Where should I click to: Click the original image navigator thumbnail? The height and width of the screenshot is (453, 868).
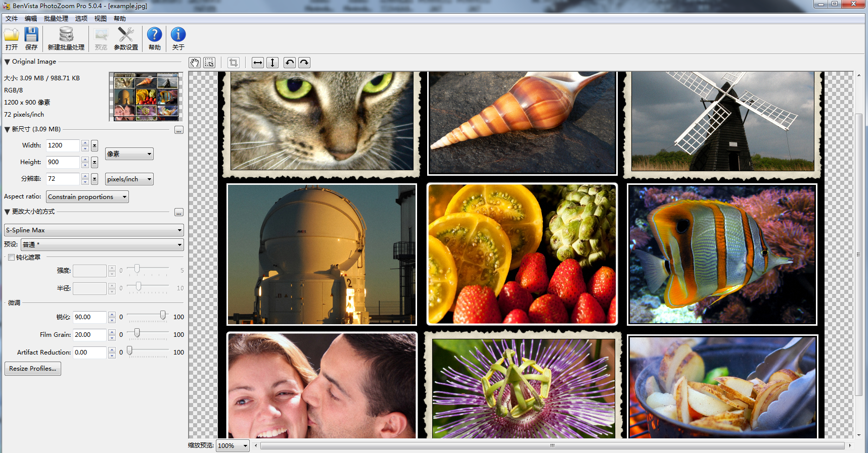click(146, 97)
